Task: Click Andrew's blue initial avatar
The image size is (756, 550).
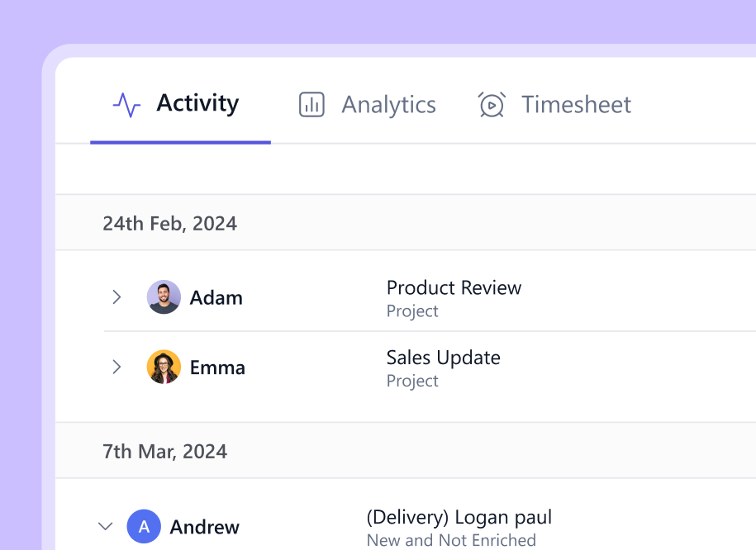Action: pyautogui.click(x=144, y=527)
